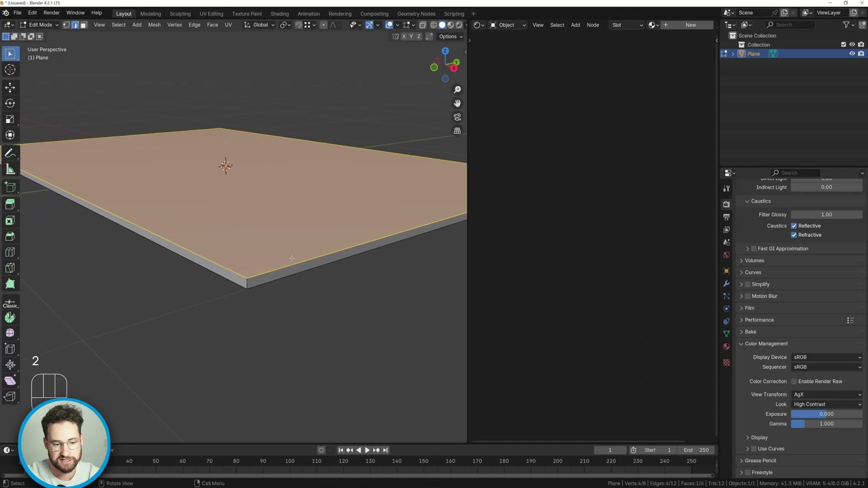Enable the Simplify checkbox
This screenshot has width=868, height=488.
coord(748,284)
